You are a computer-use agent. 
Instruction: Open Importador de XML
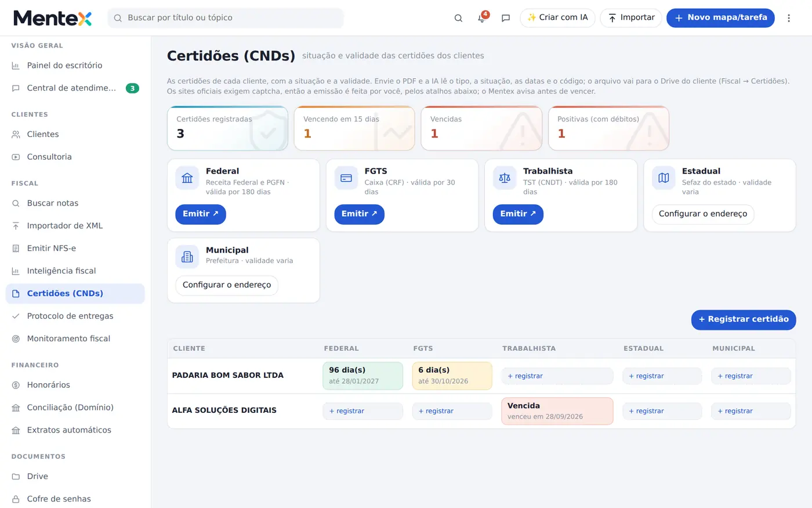coord(75,226)
